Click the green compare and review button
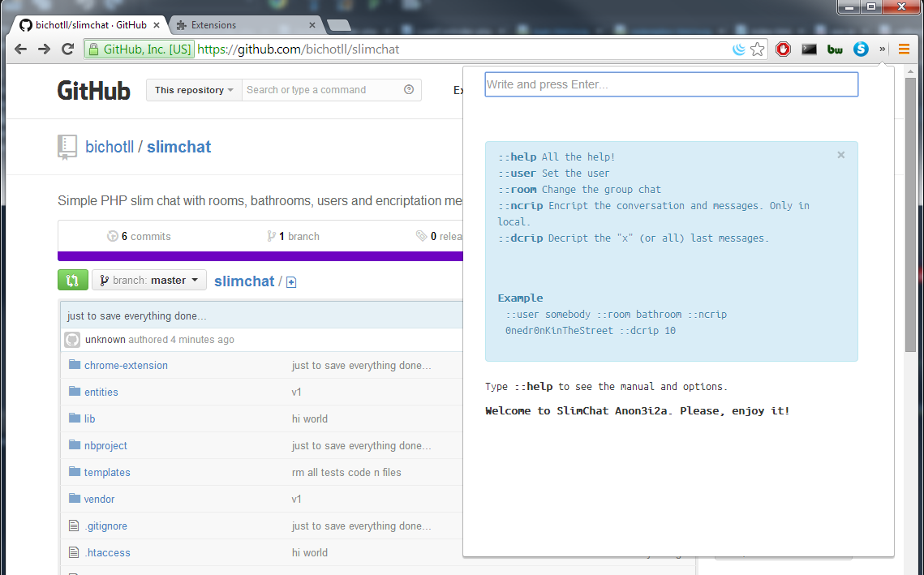Image resolution: width=924 pixels, height=575 pixels. point(73,281)
